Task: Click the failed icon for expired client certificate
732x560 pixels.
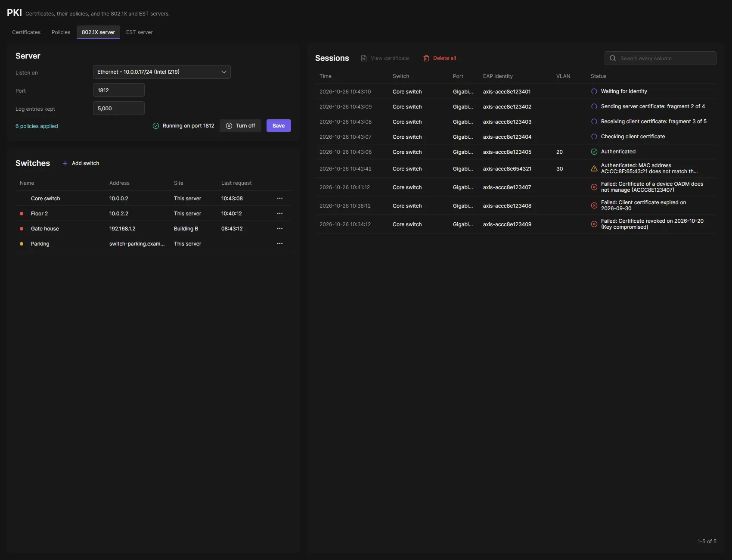Action: [594, 205]
